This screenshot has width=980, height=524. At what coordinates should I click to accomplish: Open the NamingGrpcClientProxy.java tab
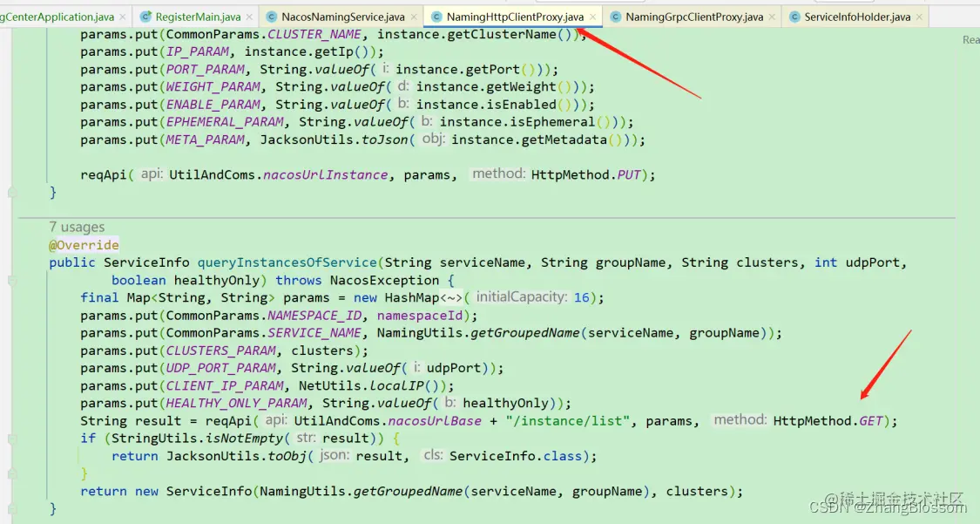click(694, 17)
